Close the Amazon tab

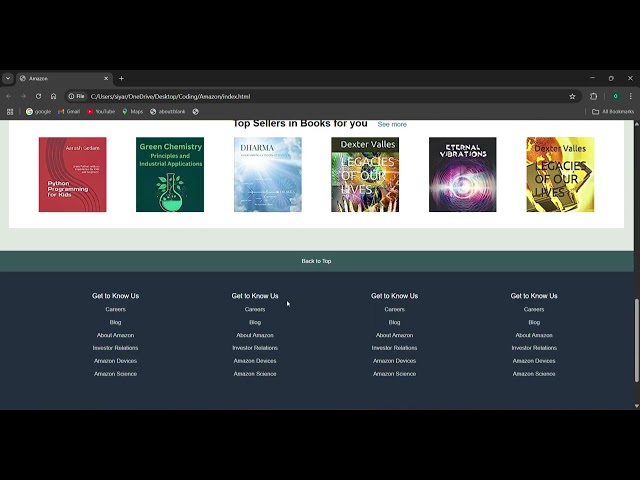click(x=106, y=78)
